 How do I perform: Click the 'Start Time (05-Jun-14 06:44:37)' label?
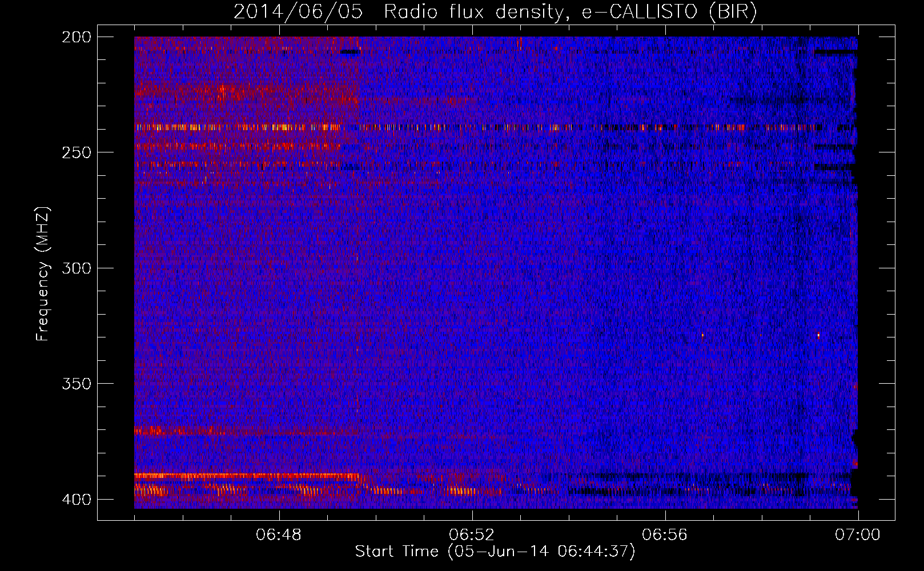(495, 552)
